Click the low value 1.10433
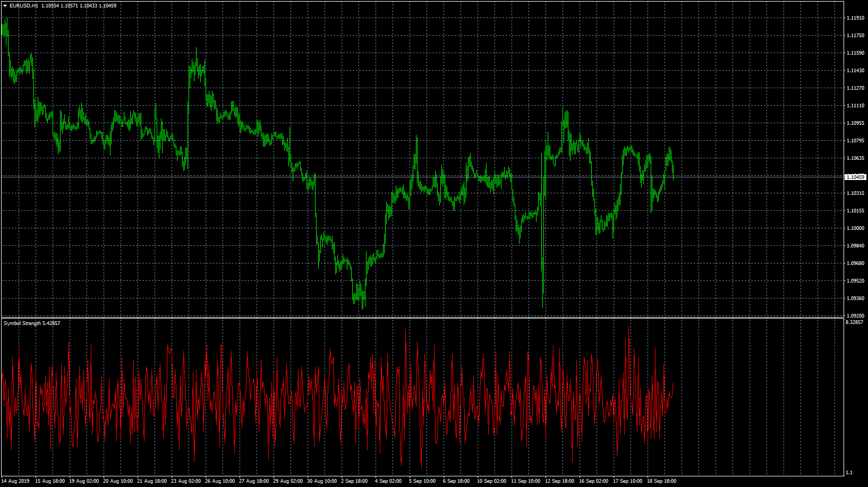The width and height of the screenshot is (868, 487). [88, 6]
